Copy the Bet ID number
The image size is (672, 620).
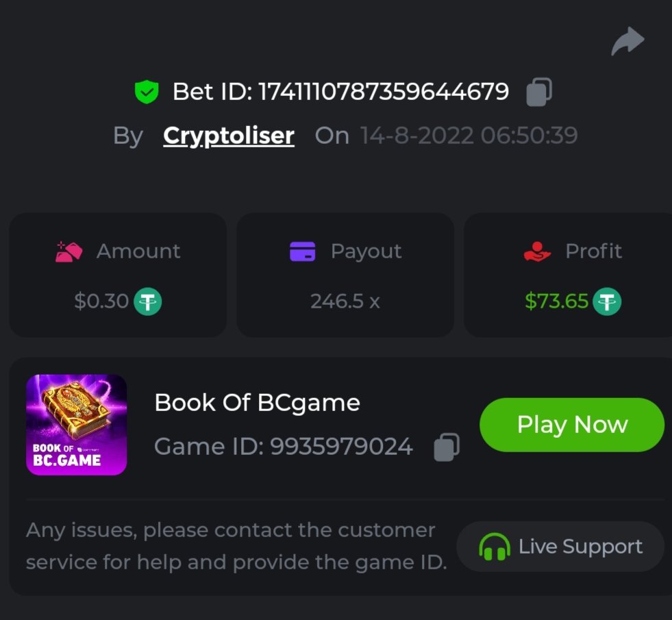[538, 92]
